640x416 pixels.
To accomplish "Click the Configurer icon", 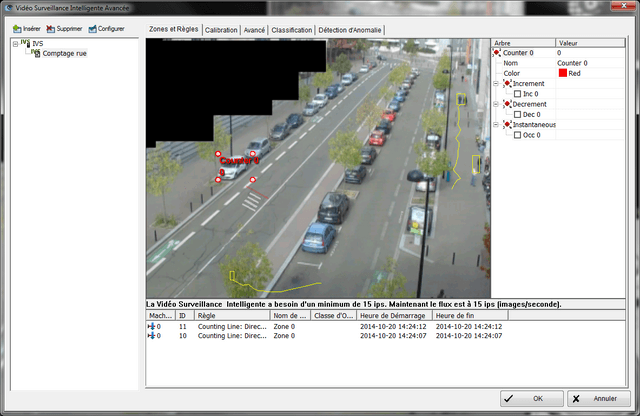I will [x=92, y=29].
